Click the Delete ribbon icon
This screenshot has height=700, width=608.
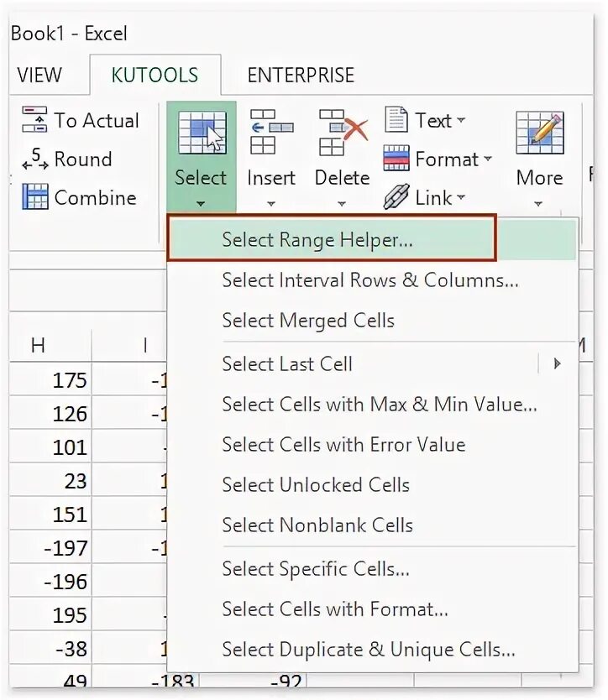point(343,133)
